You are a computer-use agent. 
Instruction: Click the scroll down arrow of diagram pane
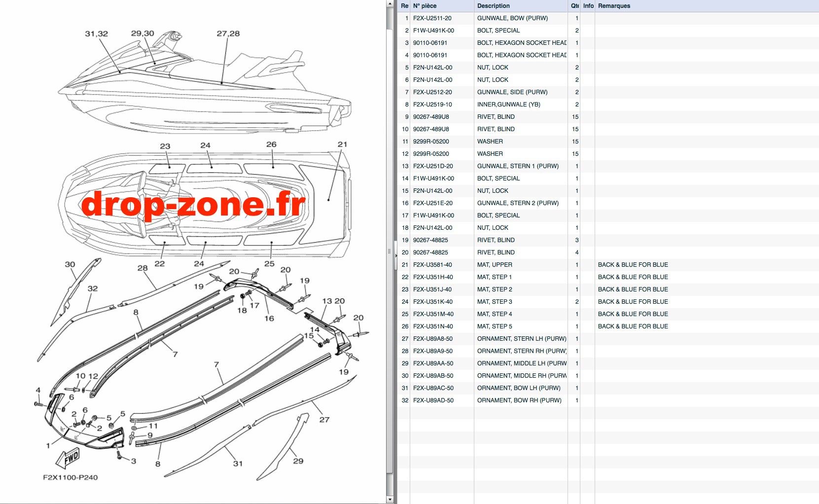(x=390, y=500)
